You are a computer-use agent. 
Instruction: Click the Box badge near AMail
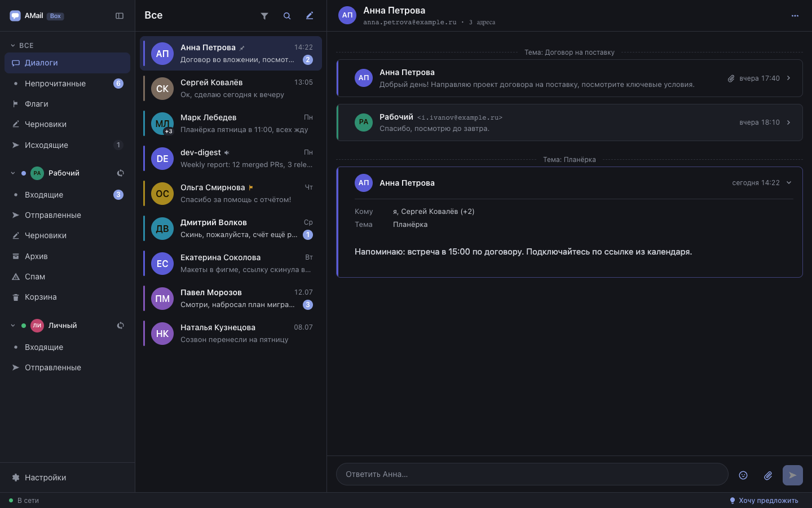click(x=55, y=16)
